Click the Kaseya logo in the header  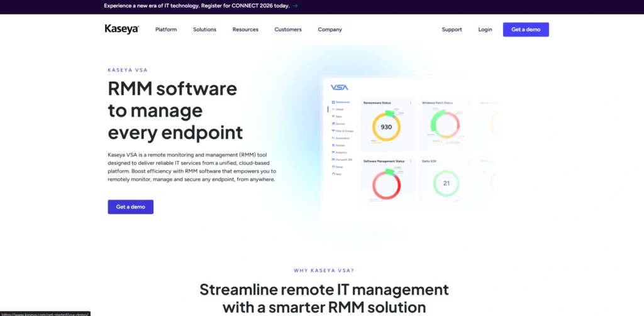click(x=121, y=29)
